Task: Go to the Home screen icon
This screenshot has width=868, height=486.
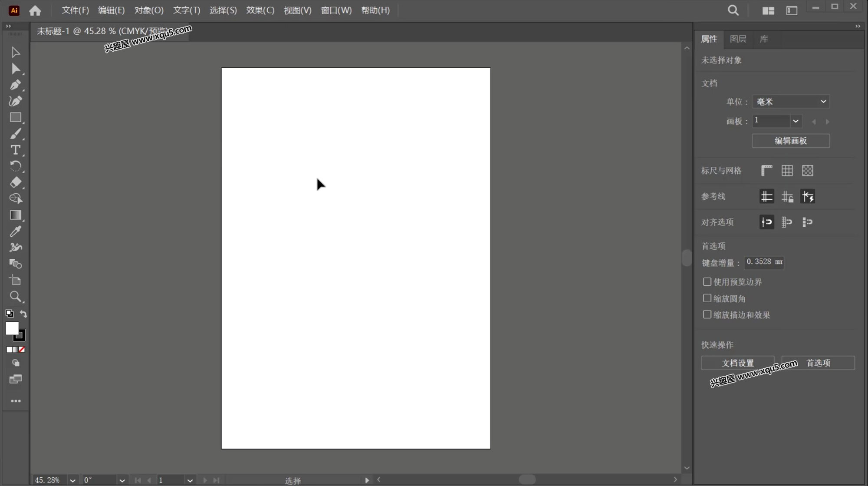Action: (x=35, y=10)
